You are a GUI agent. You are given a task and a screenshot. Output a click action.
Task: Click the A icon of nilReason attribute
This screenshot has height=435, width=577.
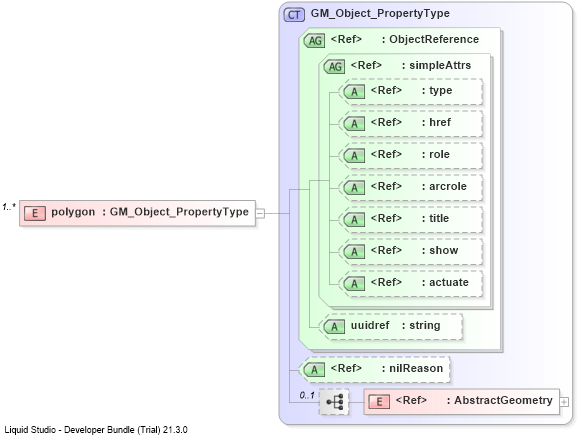315,369
